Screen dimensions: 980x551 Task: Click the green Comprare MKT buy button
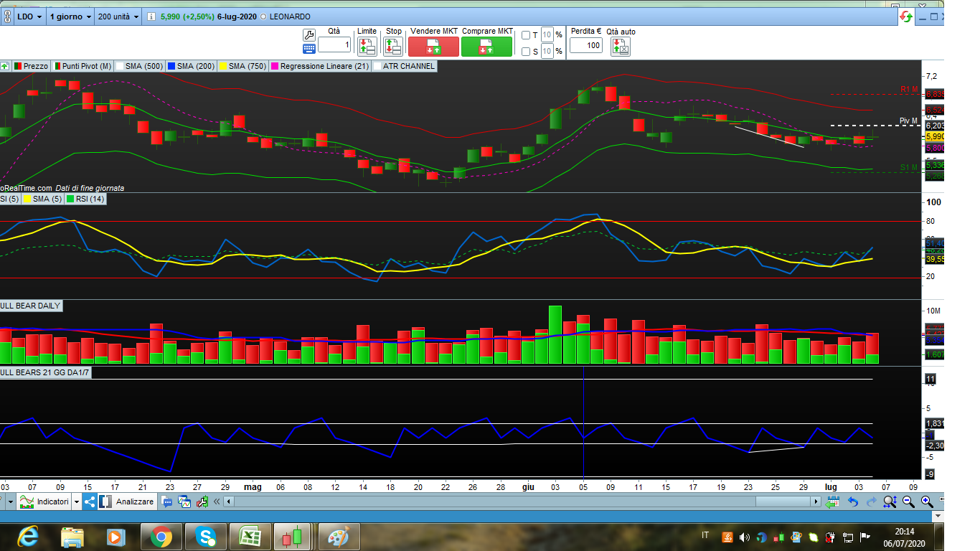[486, 47]
